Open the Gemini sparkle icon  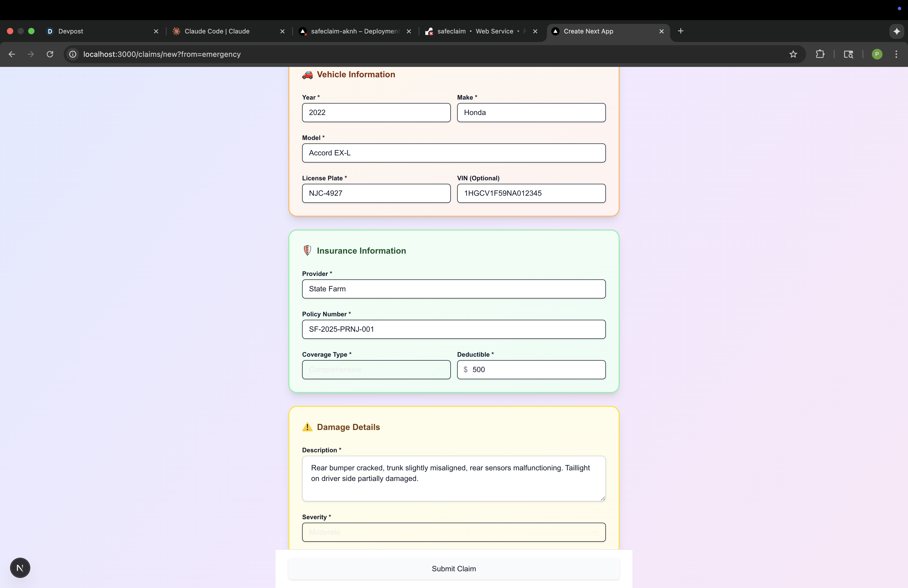897,31
